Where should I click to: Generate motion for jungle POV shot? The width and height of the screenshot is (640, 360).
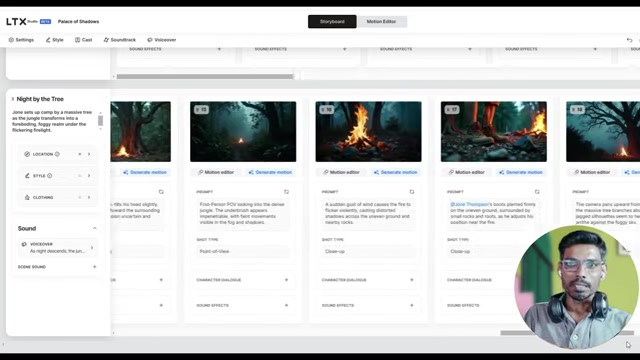[270, 172]
